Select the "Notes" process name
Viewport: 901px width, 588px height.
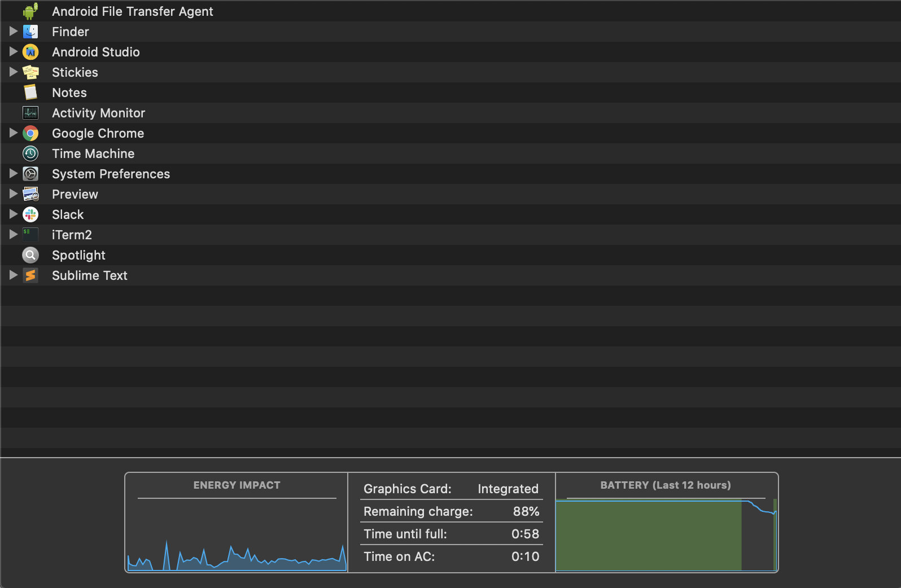click(x=69, y=93)
